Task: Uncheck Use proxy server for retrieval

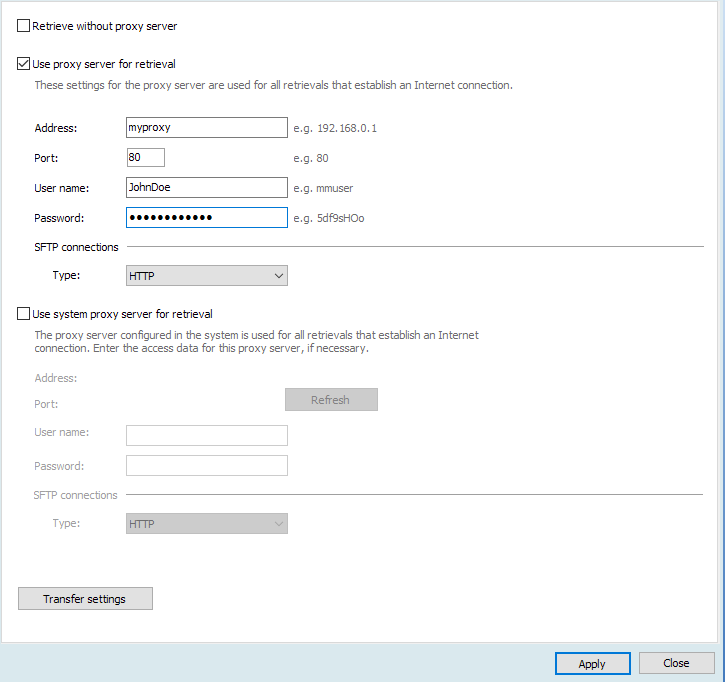Action: click(24, 64)
